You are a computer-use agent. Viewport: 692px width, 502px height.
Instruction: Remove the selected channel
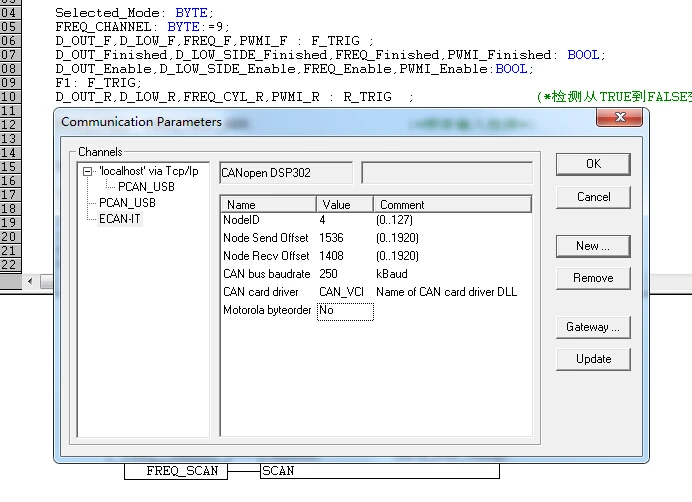click(593, 278)
